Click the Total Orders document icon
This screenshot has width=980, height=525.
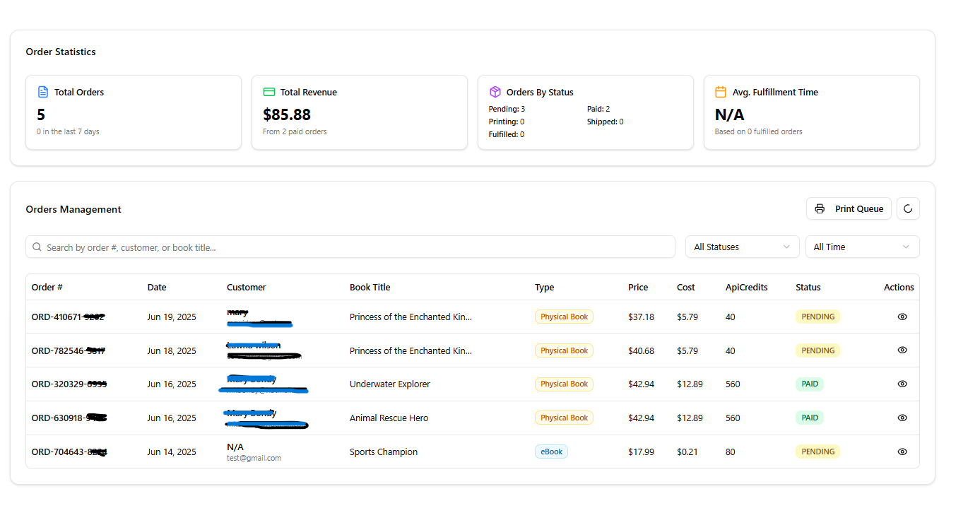[x=42, y=91]
